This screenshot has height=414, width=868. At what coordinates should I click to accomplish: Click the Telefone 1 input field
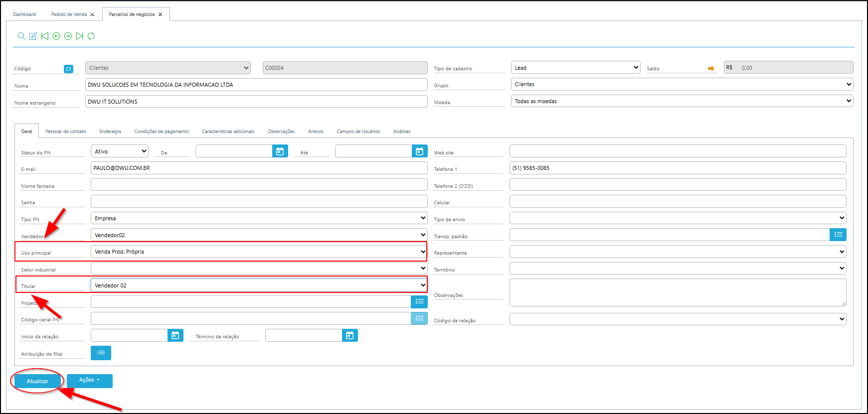tap(678, 168)
